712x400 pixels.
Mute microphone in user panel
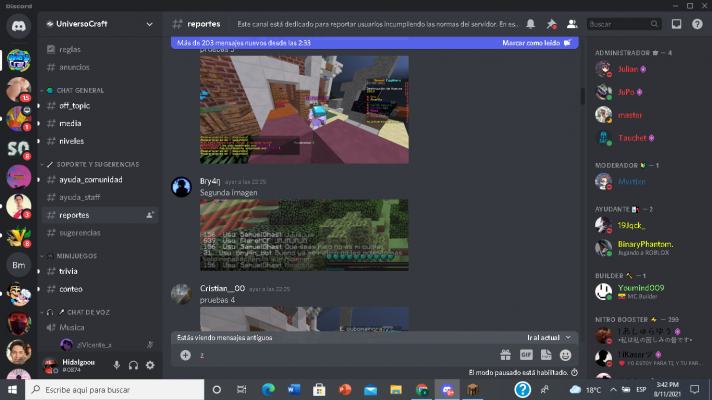[117, 365]
